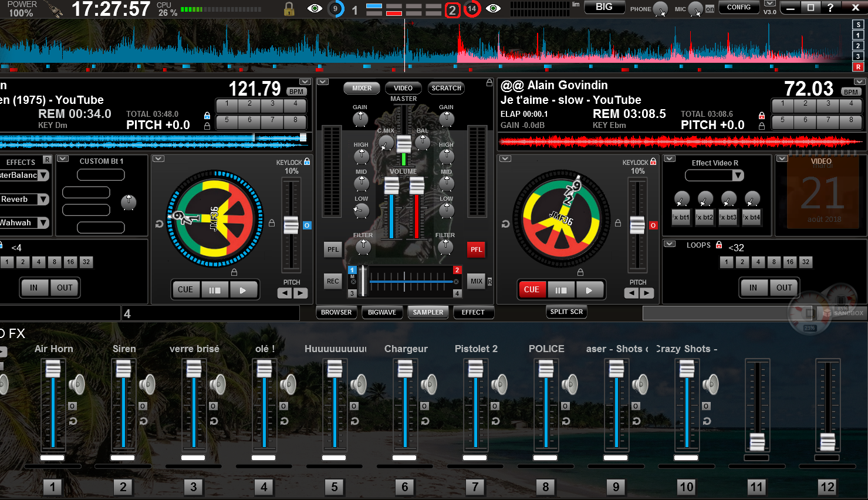This screenshot has width=868, height=500.
Task: Toggle the red O button beside right pitch slider
Action: point(653,225)
